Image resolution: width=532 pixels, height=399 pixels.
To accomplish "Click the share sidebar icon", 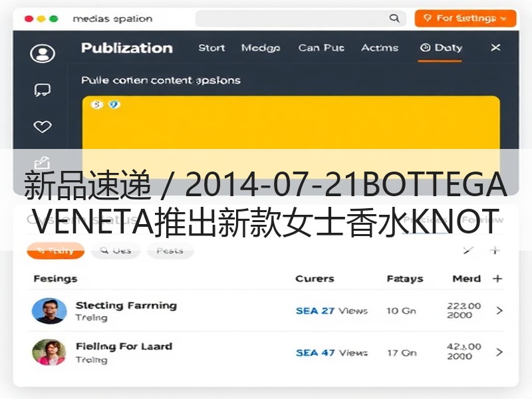I will (x=43, y=162).
